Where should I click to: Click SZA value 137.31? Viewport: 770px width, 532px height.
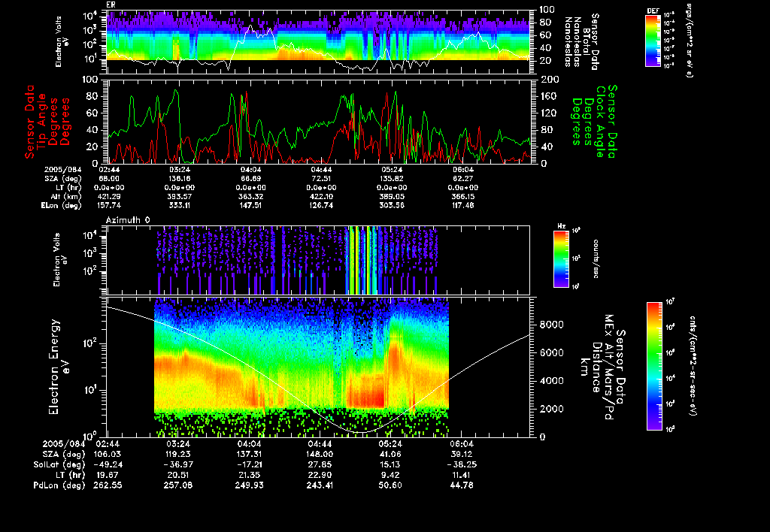coord(249,455)
